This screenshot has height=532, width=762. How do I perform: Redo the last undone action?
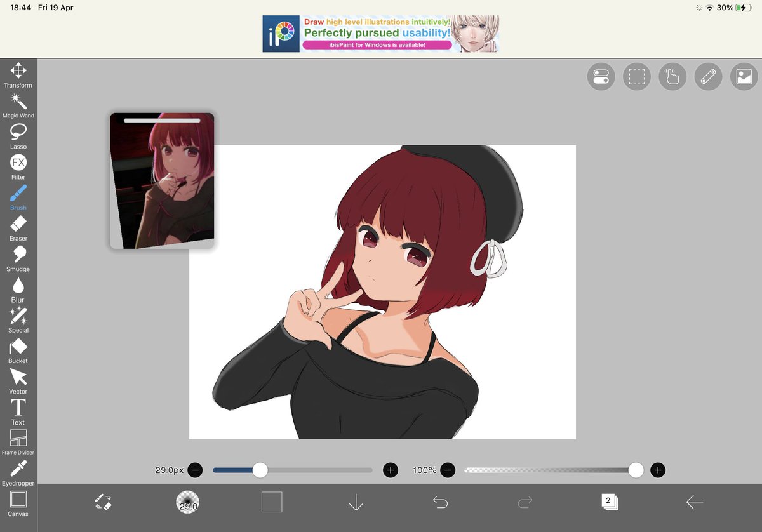525,502
